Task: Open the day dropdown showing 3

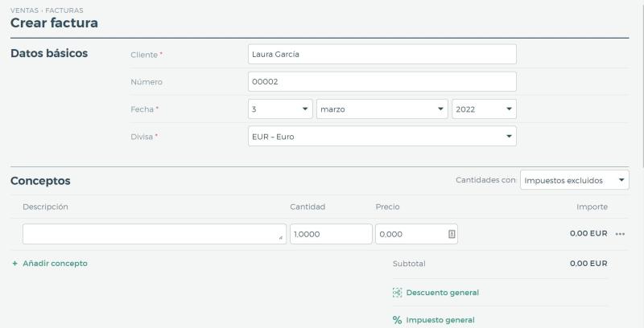Action: click(280, 109)
